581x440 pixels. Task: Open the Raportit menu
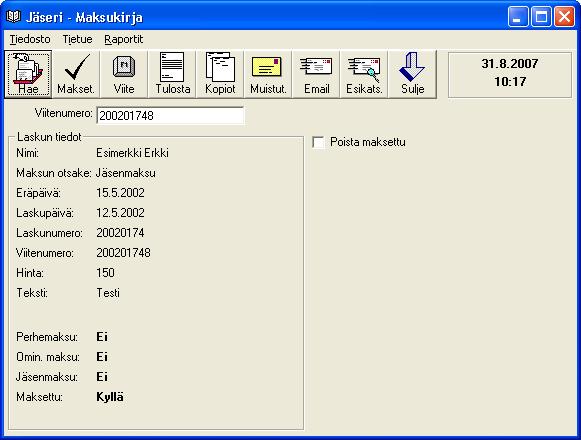point(123,39)
